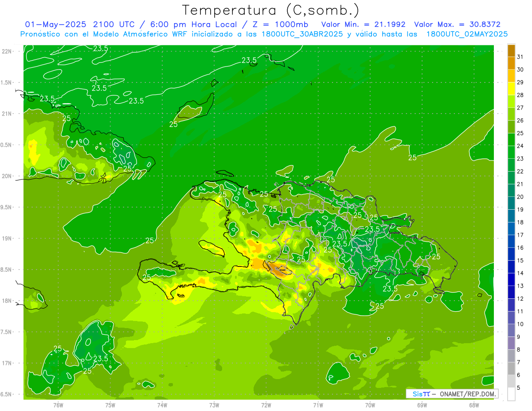Click the 26 value on color scale

(520, 120)
